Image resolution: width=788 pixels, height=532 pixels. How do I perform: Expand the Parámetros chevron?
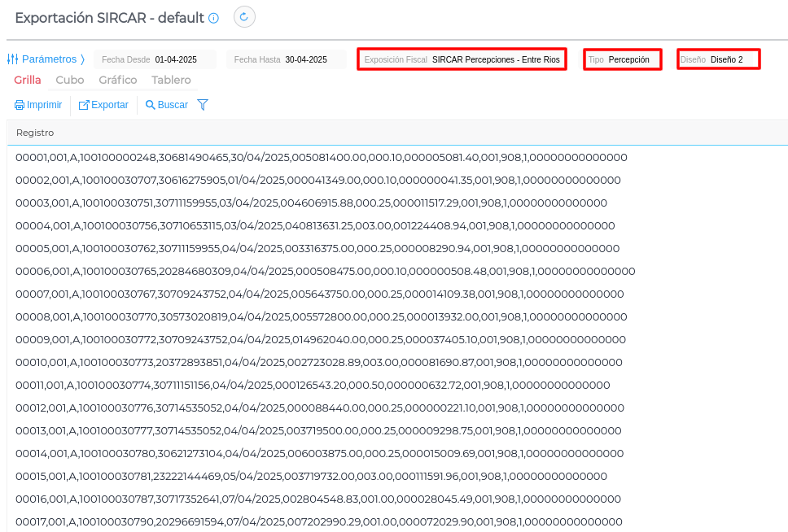click(82, 59)
